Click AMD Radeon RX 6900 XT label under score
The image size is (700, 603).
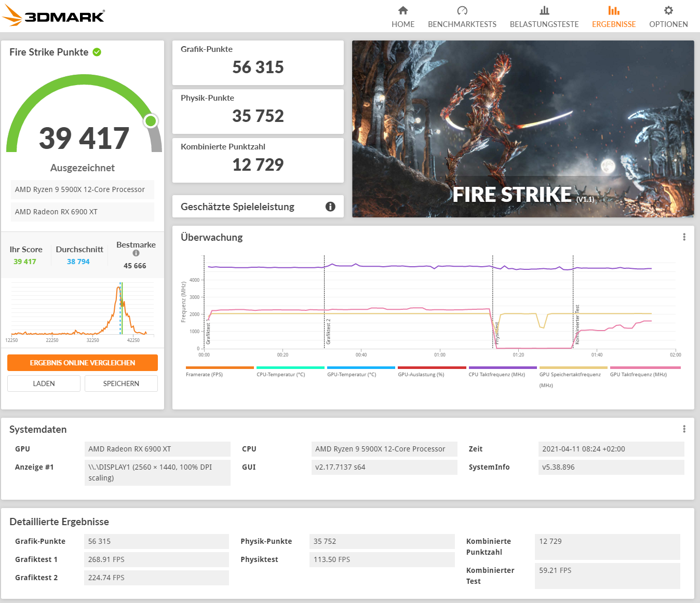(83, 212)
